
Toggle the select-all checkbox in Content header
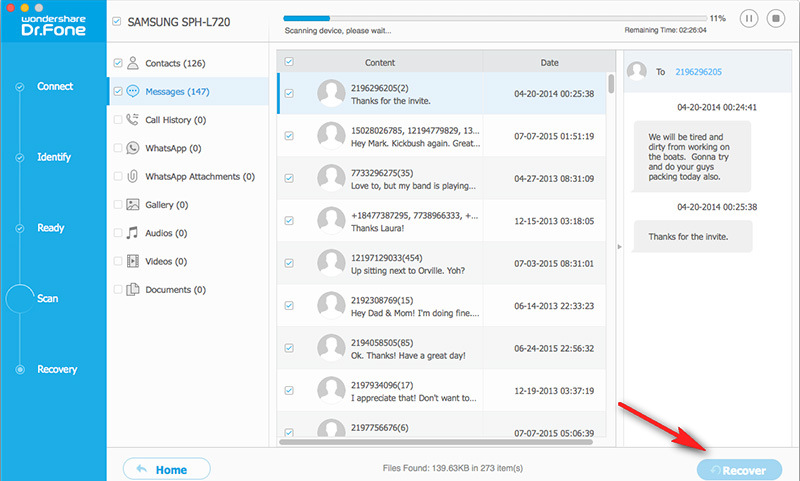click(289, 62)
